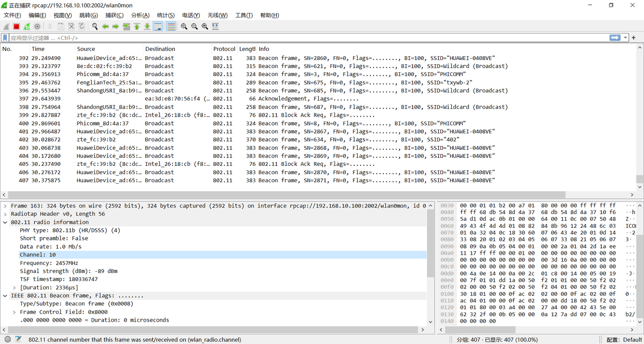Open the 视图(V) menu
Screen dimensions: 644x344
click(x=63, y=15)
